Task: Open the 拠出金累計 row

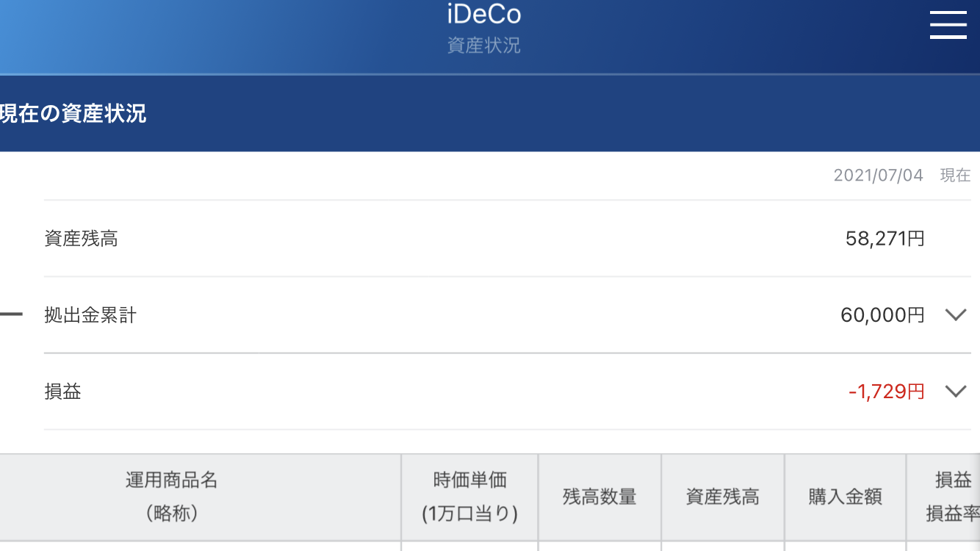Action: click(x=507, y=315)
